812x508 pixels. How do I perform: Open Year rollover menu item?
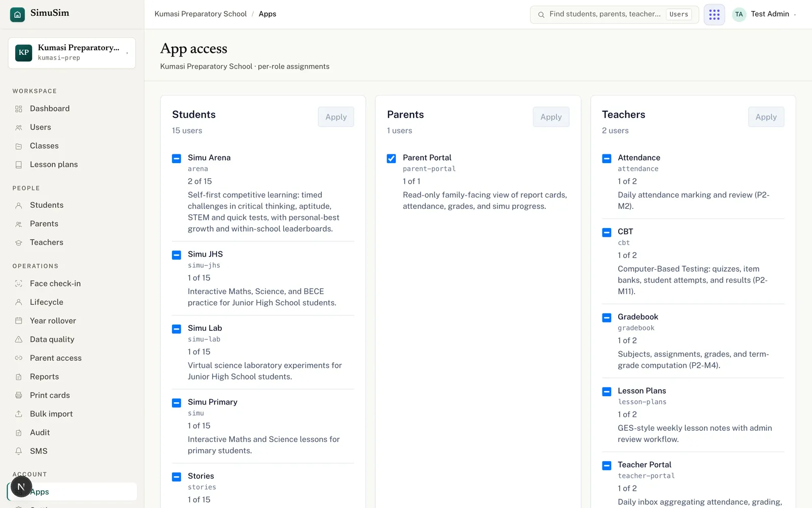click(x=72, y=321)
